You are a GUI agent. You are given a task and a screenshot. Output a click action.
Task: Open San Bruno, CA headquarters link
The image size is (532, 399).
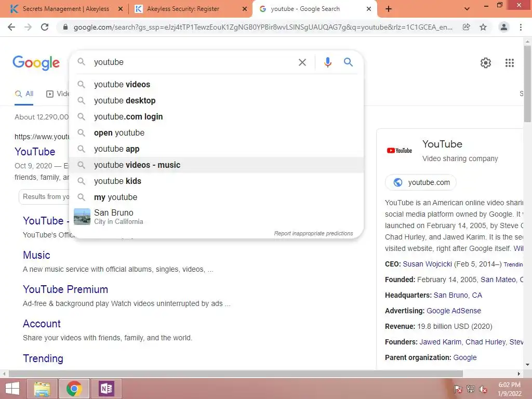(x=458, y=295)
